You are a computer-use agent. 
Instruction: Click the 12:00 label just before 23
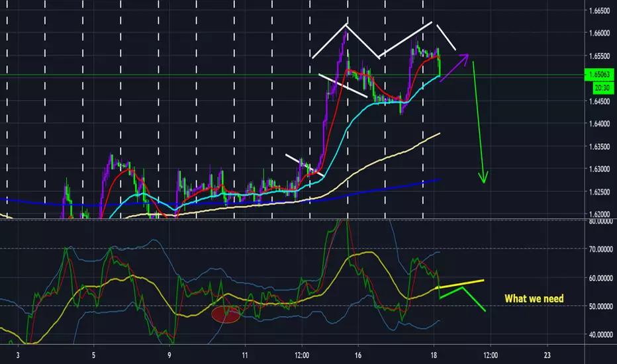[x=491, y=355]
